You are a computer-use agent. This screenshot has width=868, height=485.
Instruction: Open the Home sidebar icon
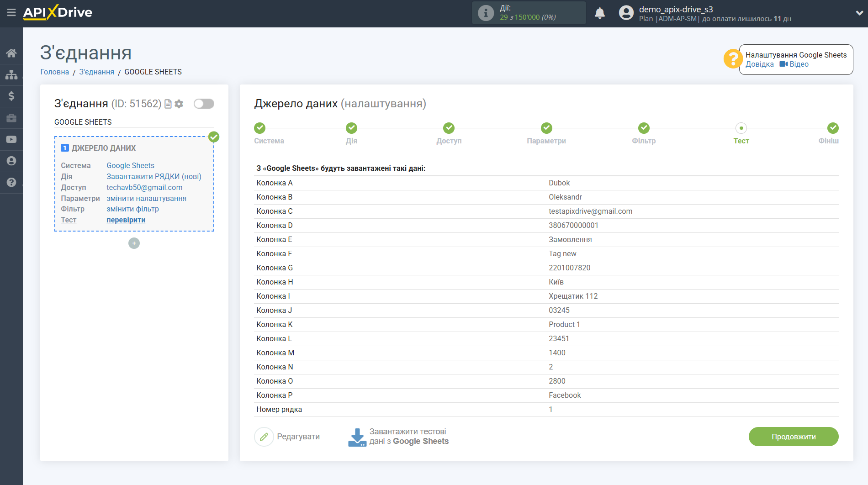(11, 53)
